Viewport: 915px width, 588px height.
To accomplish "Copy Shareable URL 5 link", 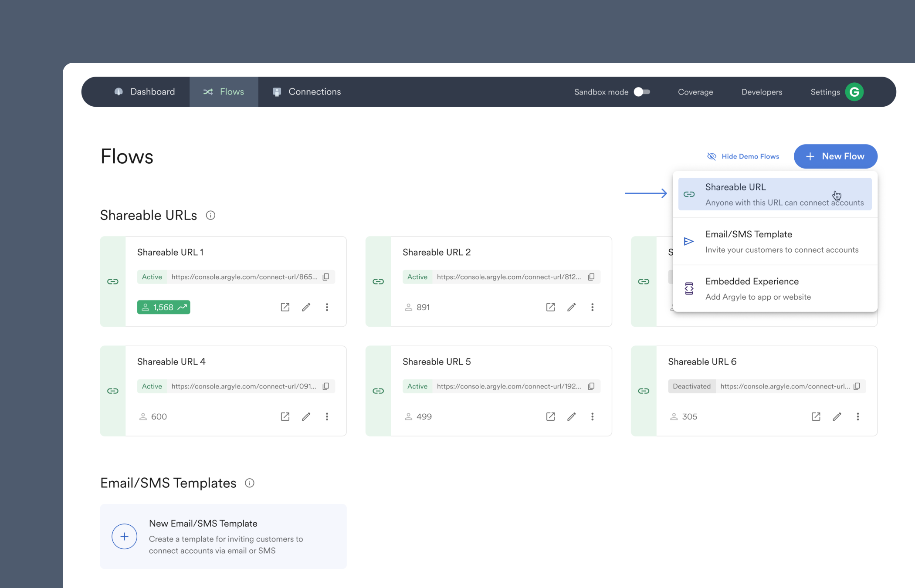I will [591, 386].
